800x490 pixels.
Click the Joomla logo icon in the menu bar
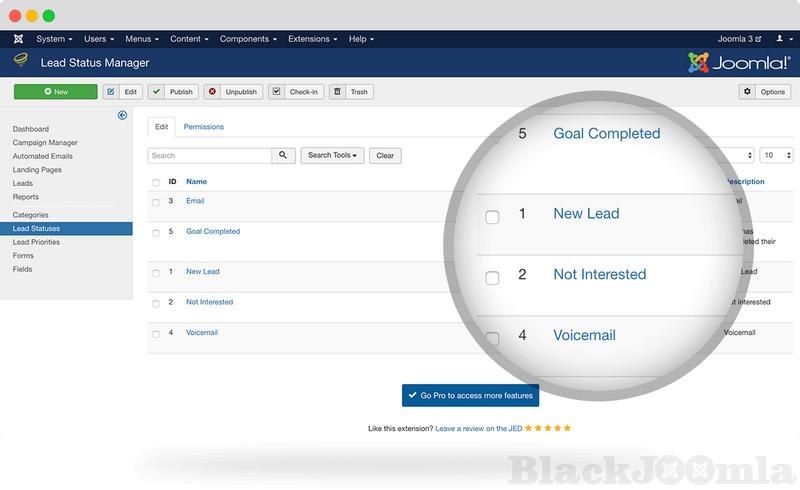coord(18,39)
